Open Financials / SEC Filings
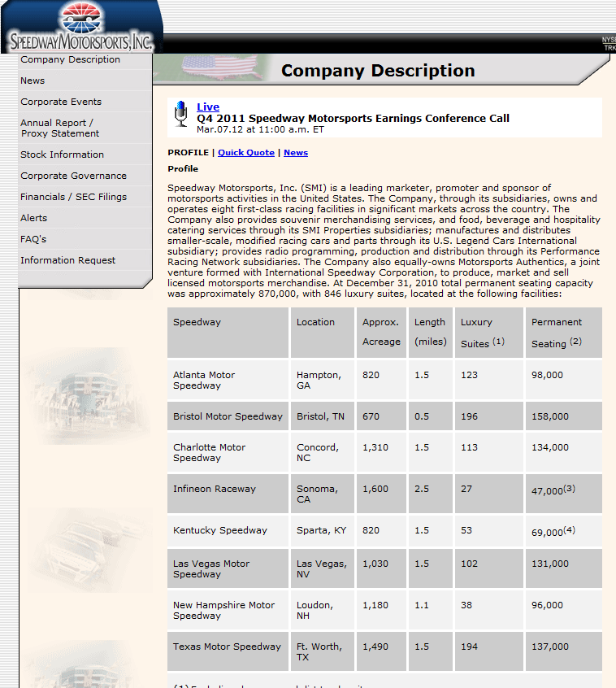Screen dimensions: 616x688 coord(73,197)
